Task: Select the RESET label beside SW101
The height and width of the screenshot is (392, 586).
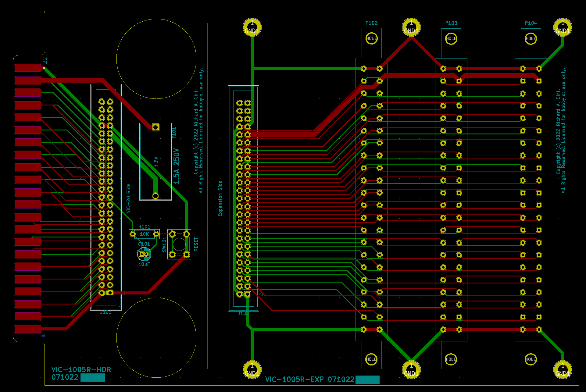Action: coord(196,244)
